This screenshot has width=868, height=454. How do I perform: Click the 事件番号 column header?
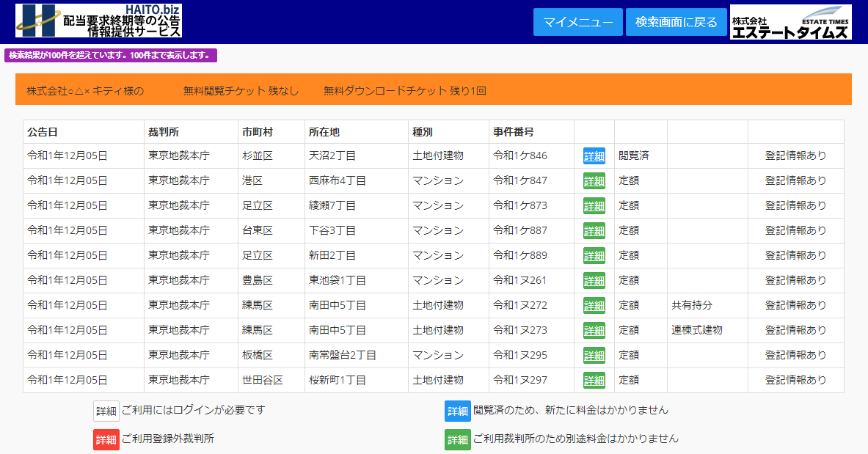point(513,132)
